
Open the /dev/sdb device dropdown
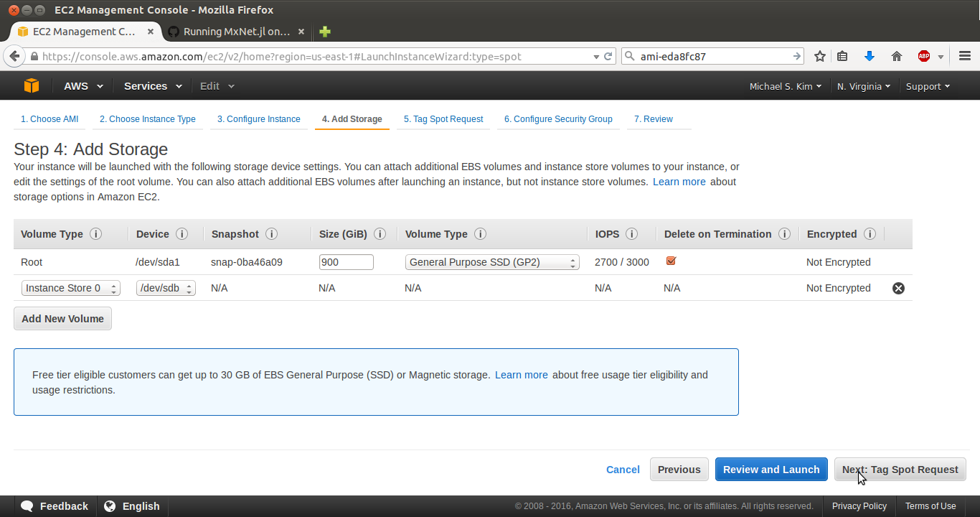pos(166,288)
